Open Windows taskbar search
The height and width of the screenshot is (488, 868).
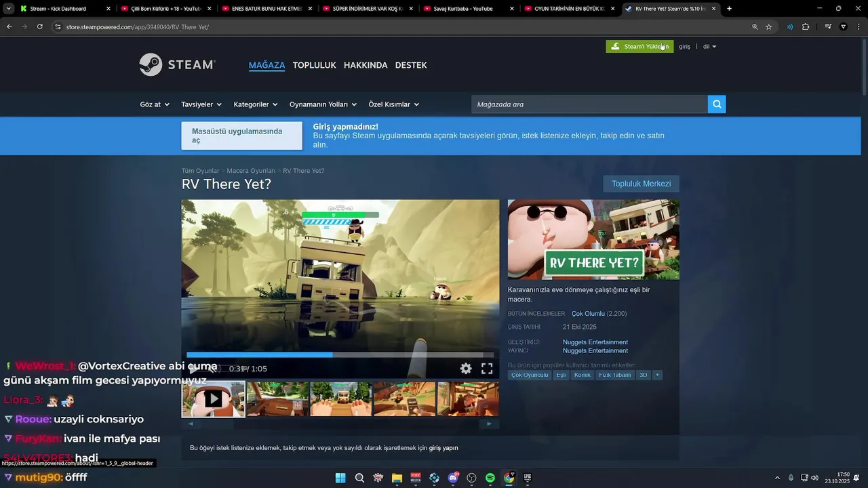[359, 478]
